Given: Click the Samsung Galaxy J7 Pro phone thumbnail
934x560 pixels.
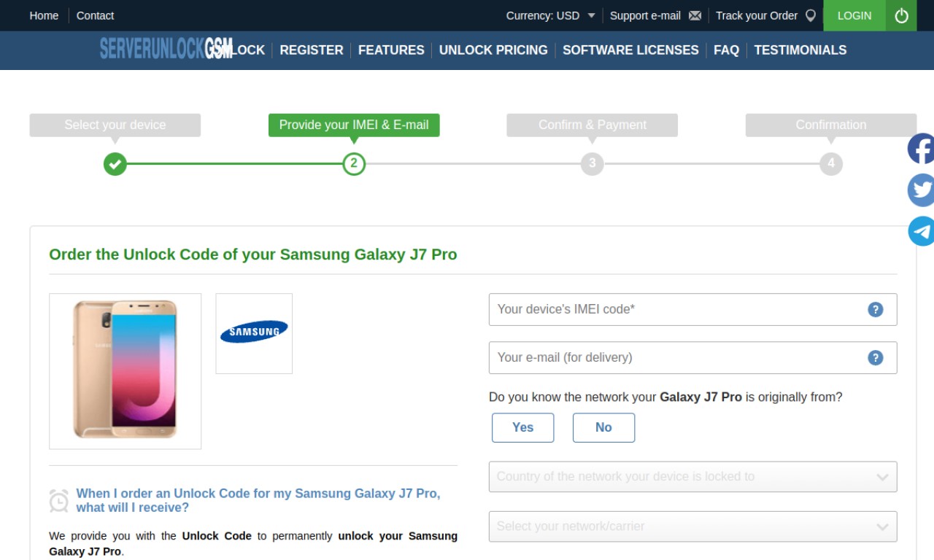Looking at the screenshot, I should [125, 371].
